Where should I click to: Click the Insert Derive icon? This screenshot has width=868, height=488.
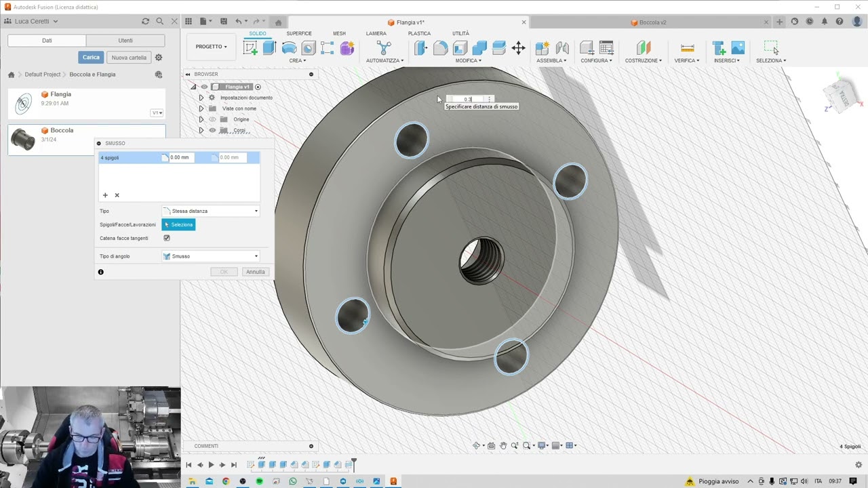(719, 47)
